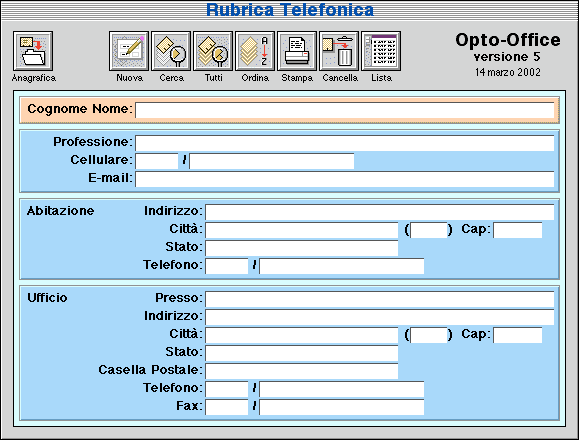Select the Abitazione Cap field
The width and height of the screenshot is (579, 440).
tap(518, 230)
